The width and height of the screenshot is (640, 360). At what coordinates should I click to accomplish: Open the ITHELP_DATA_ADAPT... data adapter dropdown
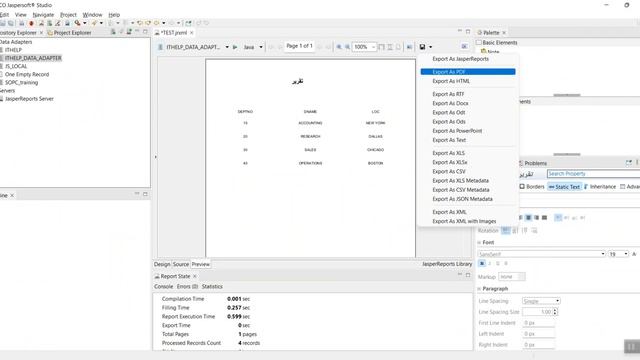[227, 47]
